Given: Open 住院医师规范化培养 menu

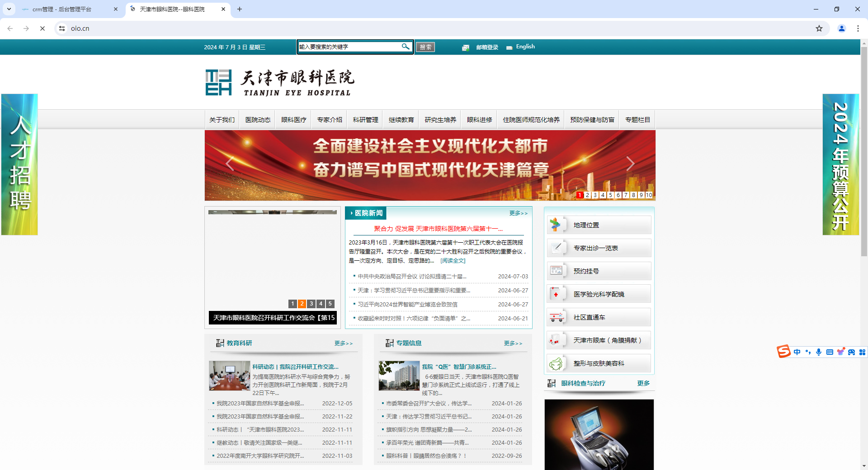Looking at the screenshot, I should click(531, 120).
